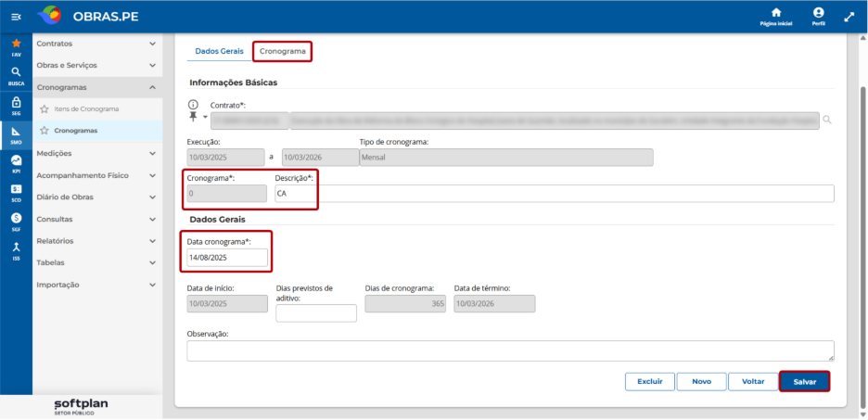Save the schedule with the Salvar button

click(804, 382)
